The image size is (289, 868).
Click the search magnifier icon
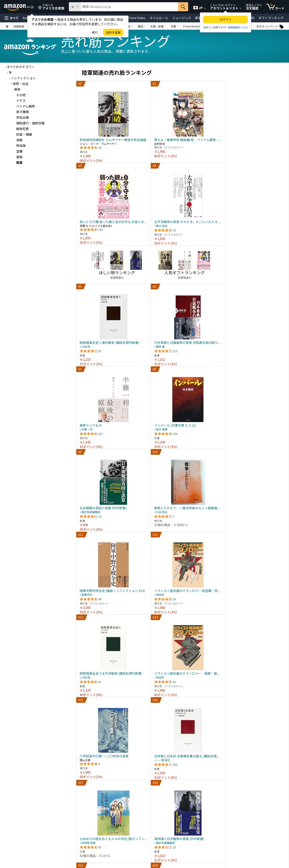point(183,7)
